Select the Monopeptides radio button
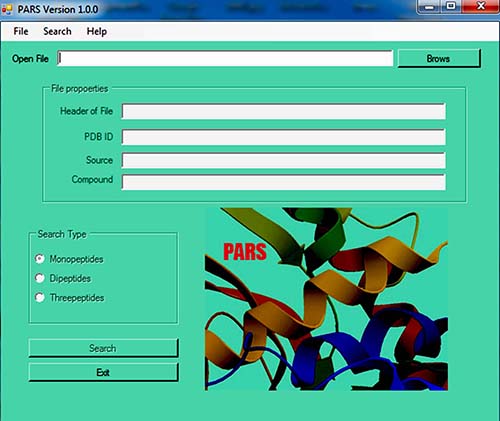Viewport: 500px width, 421px height. pyautogui.click(x=40, y=259)
